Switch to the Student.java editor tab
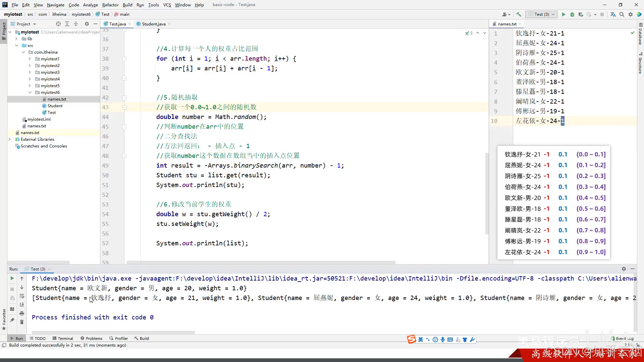This screenshot has width=644, height=362. 153,24
